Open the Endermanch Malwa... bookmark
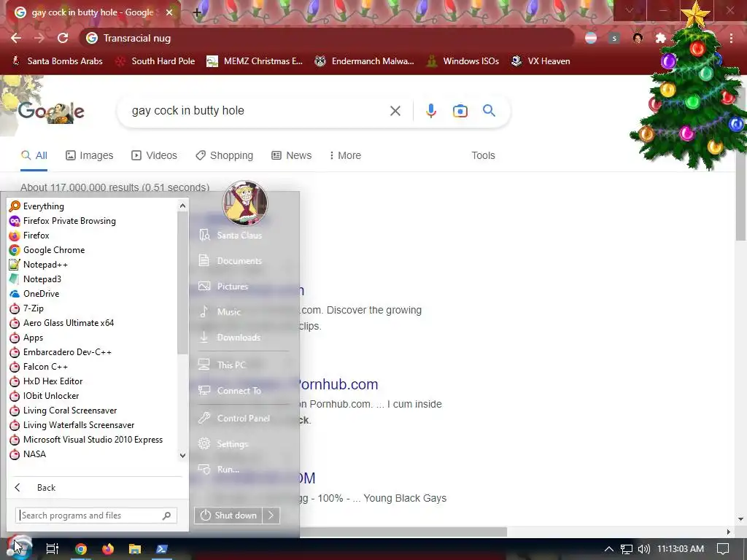 point(365,61)
